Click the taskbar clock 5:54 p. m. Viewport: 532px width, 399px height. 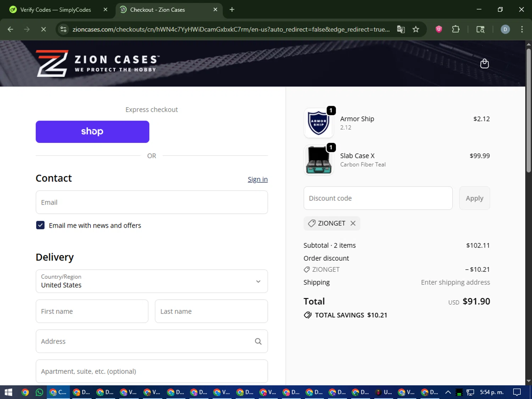[x=492, y=392]
